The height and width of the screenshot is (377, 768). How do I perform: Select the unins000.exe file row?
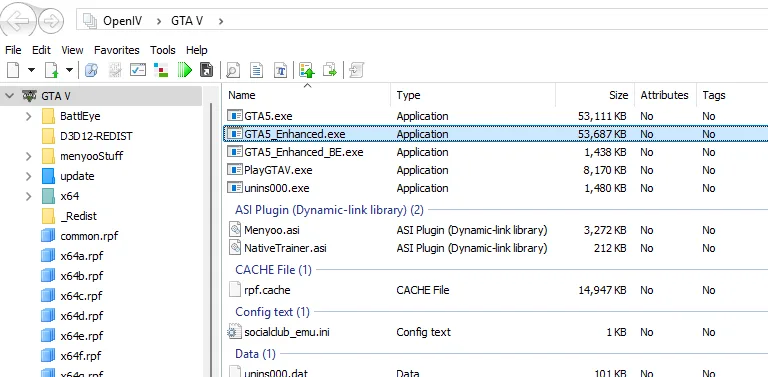coord(496,188)
